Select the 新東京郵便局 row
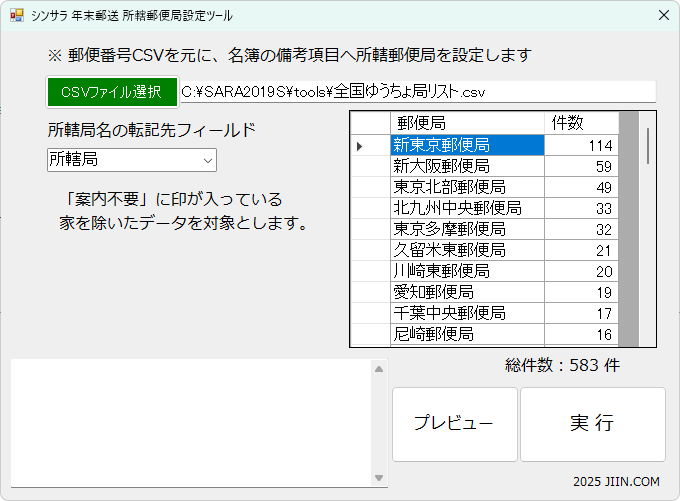Viewport: 680px width, 501px height. [x=467, y=146]
